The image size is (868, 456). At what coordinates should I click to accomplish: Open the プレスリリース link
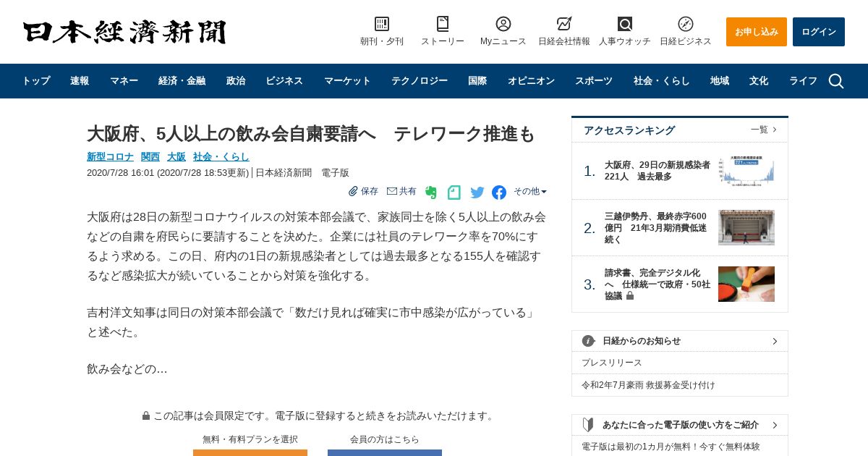click(612, 363)
